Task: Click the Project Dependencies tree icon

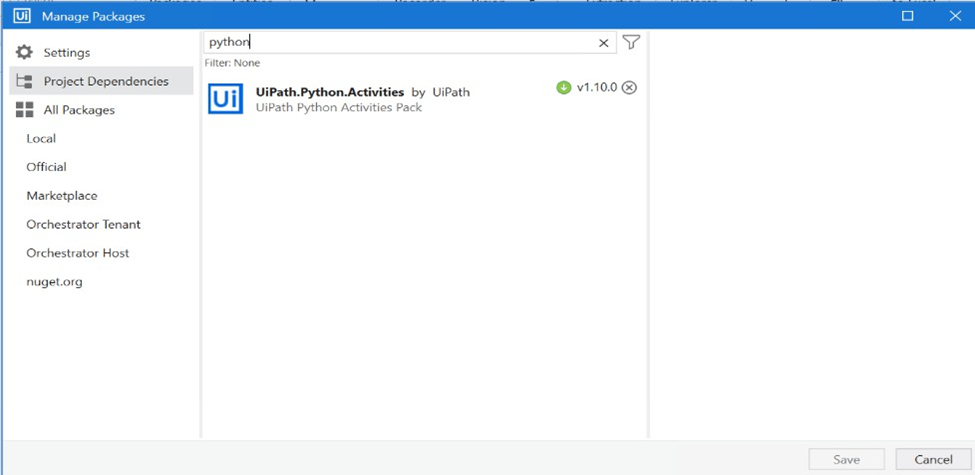Action: (x=24, y=81)
